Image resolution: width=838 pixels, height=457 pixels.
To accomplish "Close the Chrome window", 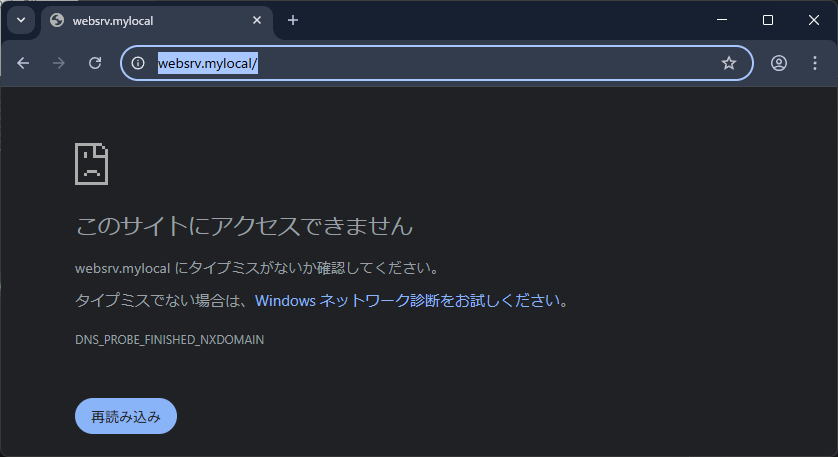I will point(814,20).
